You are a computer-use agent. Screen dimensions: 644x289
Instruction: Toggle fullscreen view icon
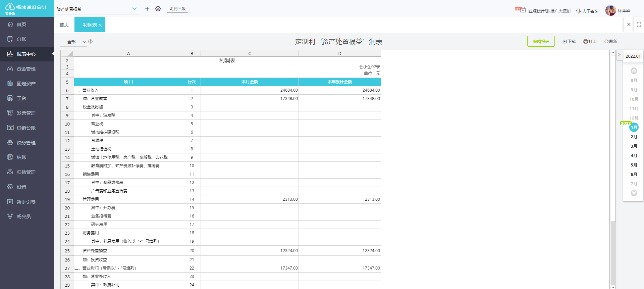[639, 25]
